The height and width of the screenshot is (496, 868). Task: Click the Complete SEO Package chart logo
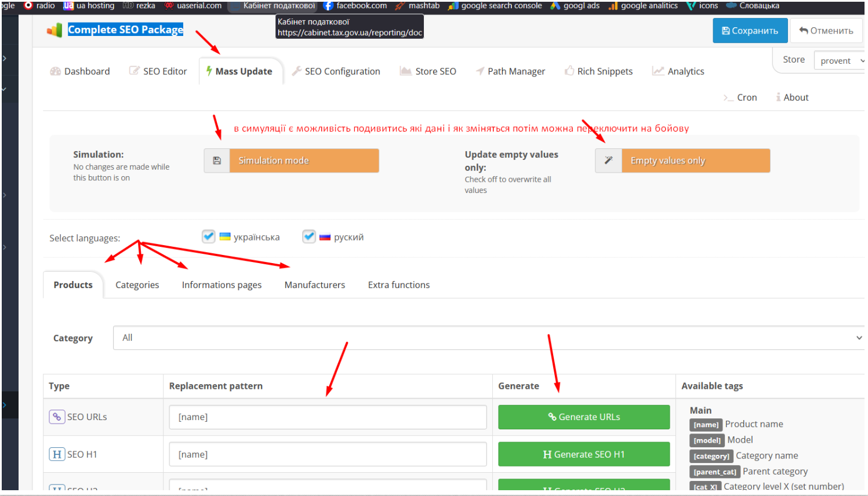pos(55,30)
